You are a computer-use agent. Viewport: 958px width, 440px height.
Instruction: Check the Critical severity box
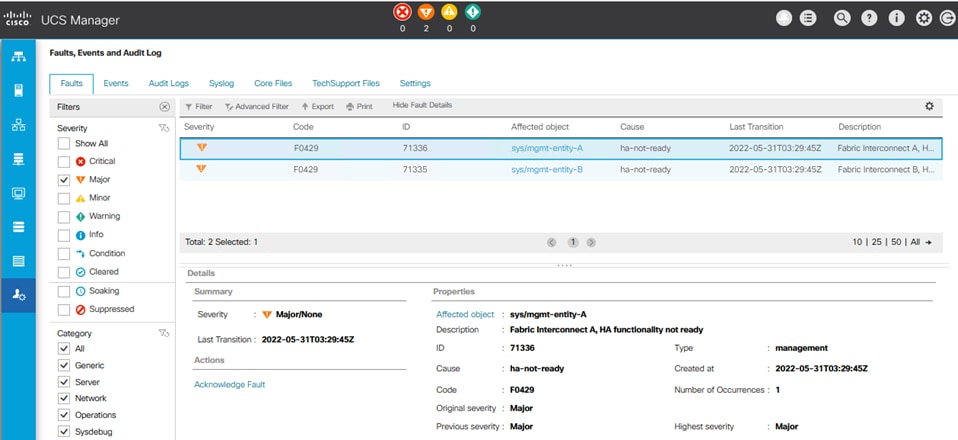click(64, 162)
